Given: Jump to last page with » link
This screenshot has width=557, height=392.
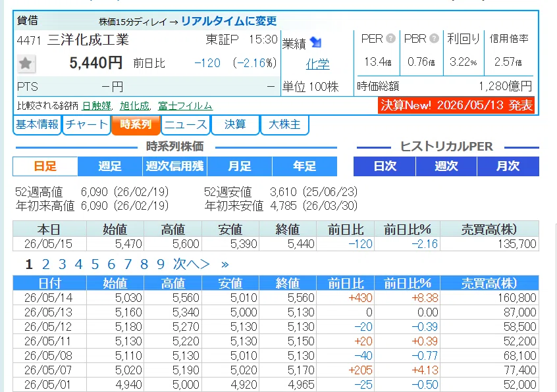Looking at the screenshot, I should point(225,264).
